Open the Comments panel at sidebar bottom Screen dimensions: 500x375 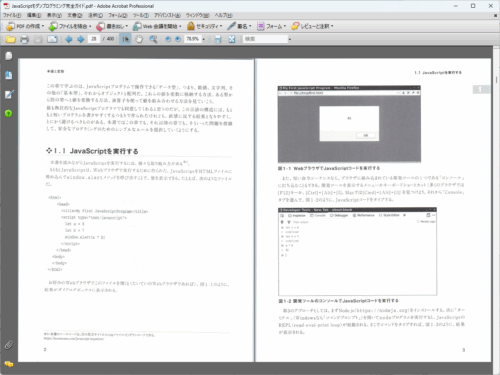(9, 364)
